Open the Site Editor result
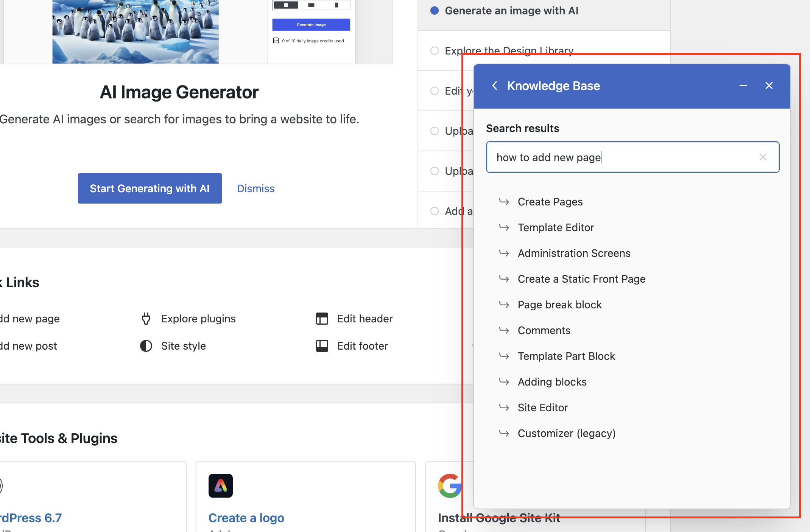810x532 pixels. click(x=542, y=408)
